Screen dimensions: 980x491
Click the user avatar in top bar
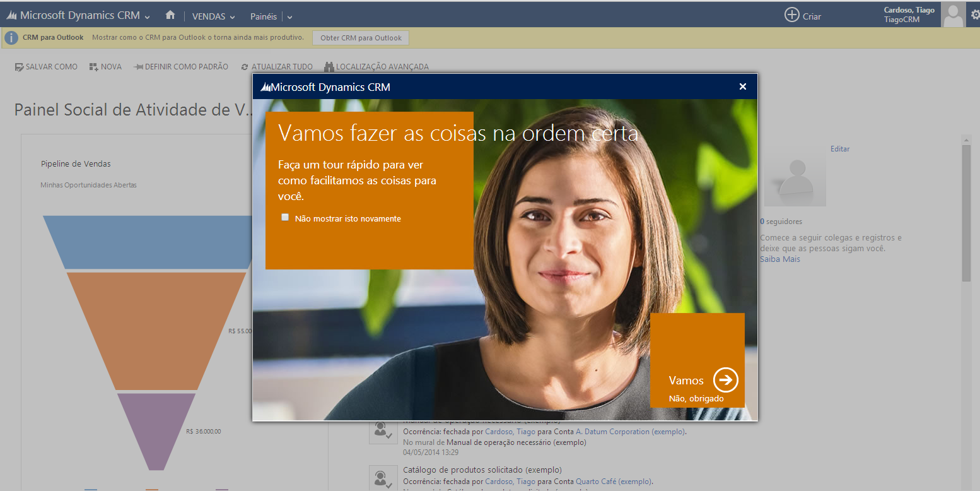[x=953, y=15]
